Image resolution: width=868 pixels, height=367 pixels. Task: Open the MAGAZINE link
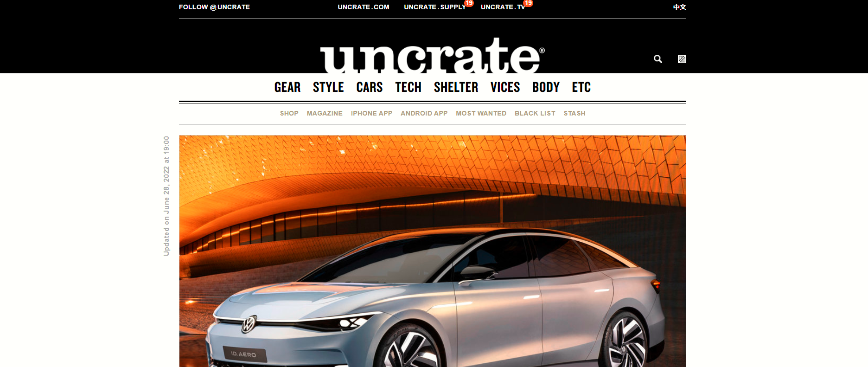click(x=325, y=113)
